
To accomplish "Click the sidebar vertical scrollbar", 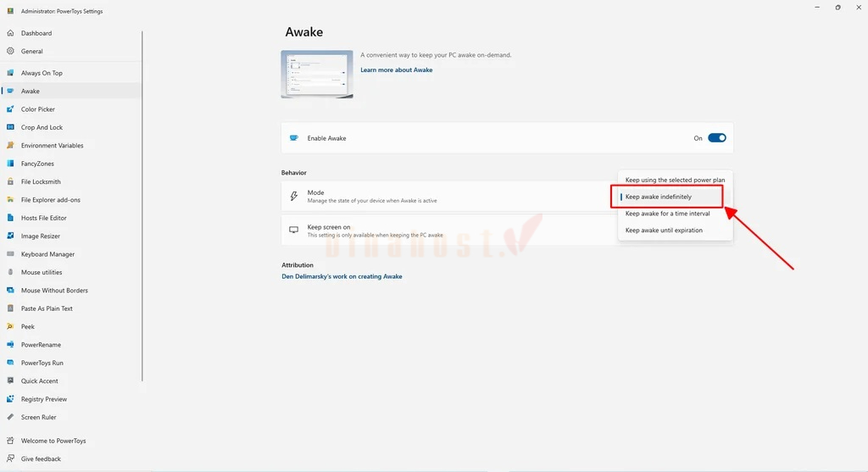I will pos(142,206).
